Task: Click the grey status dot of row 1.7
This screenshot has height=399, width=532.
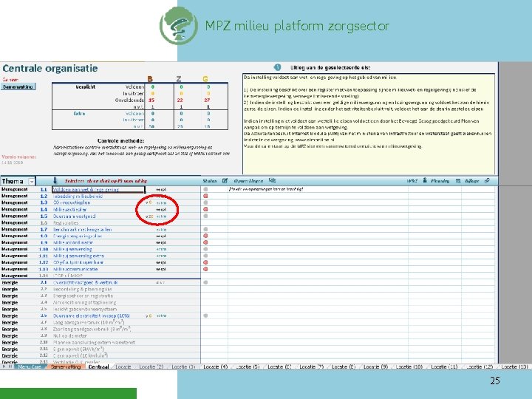Action: 205,229
